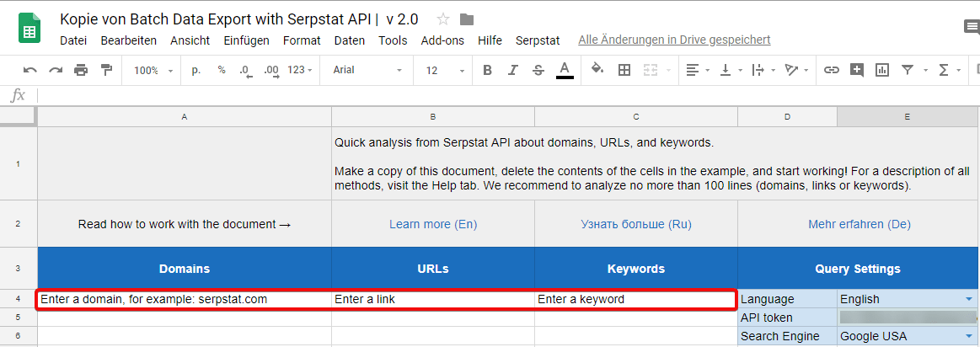Open the font size 12 dropdown
This screenshot has height=347, width=980.
[443, 71]
